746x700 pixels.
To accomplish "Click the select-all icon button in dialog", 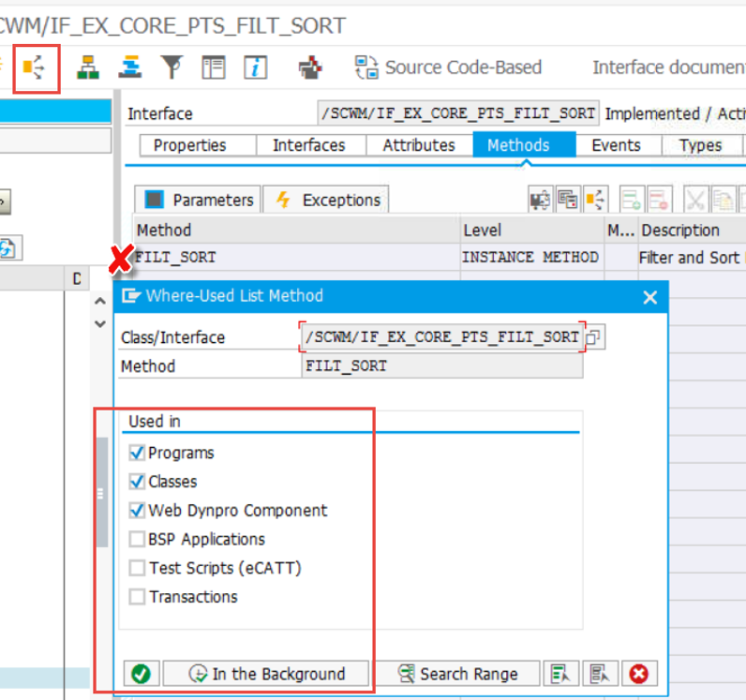I will (560, 674).
